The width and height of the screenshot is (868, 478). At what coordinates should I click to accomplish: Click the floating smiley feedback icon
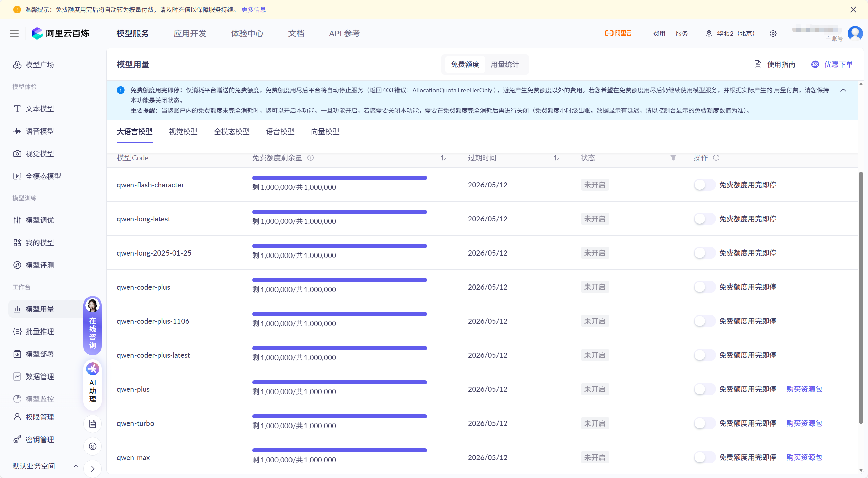93,446
